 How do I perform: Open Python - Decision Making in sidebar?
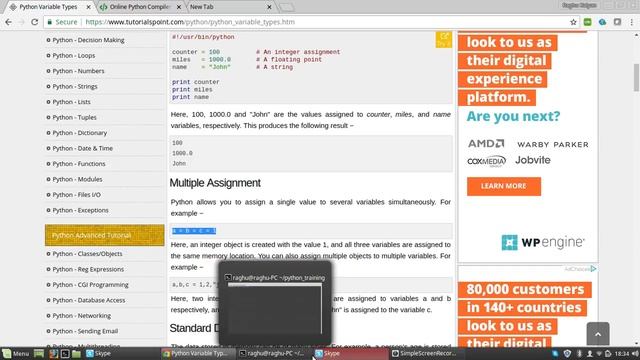88,40
